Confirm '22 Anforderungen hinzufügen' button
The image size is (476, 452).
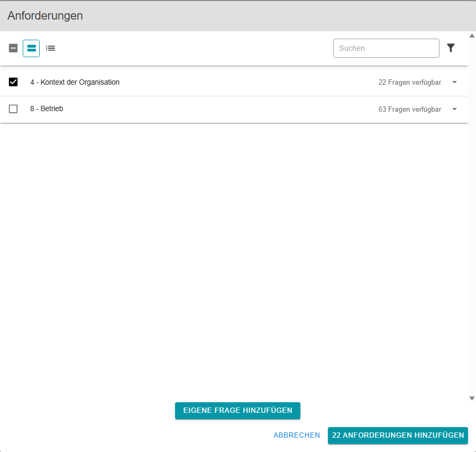(398, 435)
